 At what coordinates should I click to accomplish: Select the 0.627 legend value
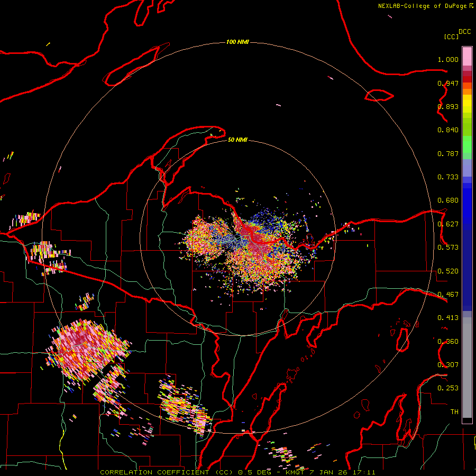pyautogui.click(x=448, y=224)
